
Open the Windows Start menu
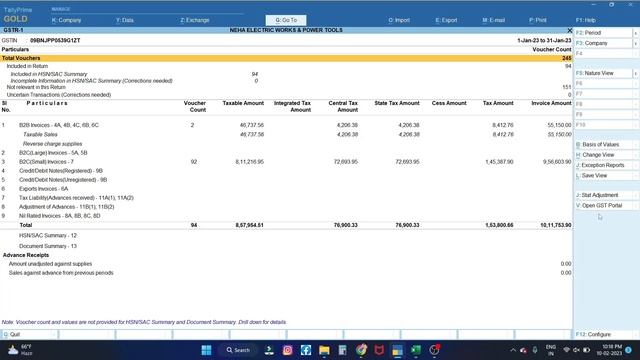pyautogui.click(x=207, y=350)
